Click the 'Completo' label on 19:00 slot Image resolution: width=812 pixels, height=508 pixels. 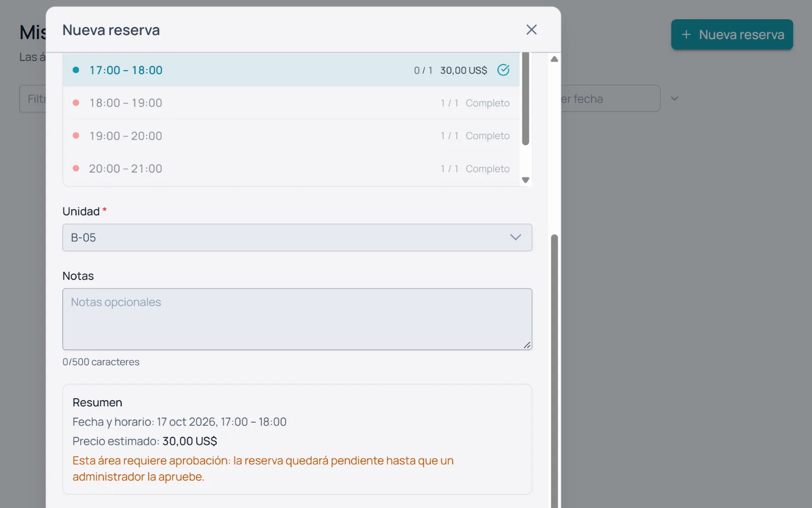[x=488, y=136]
